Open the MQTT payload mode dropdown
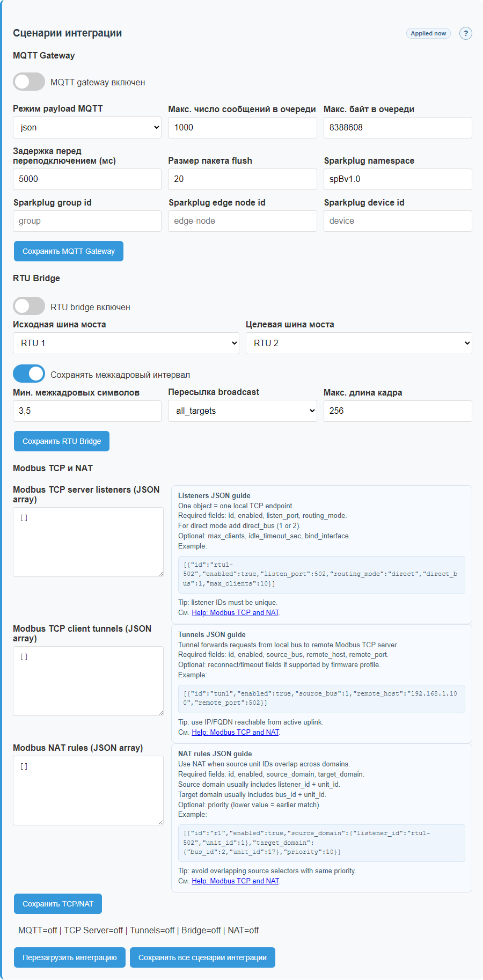This screenshot has width=483, height=980. [x=87, y=128]
